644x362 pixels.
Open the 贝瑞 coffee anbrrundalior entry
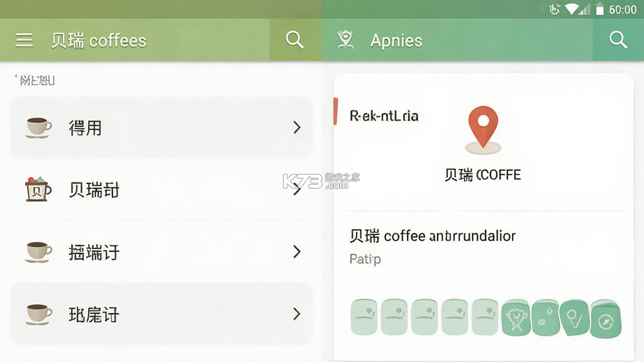click(433, 236)
